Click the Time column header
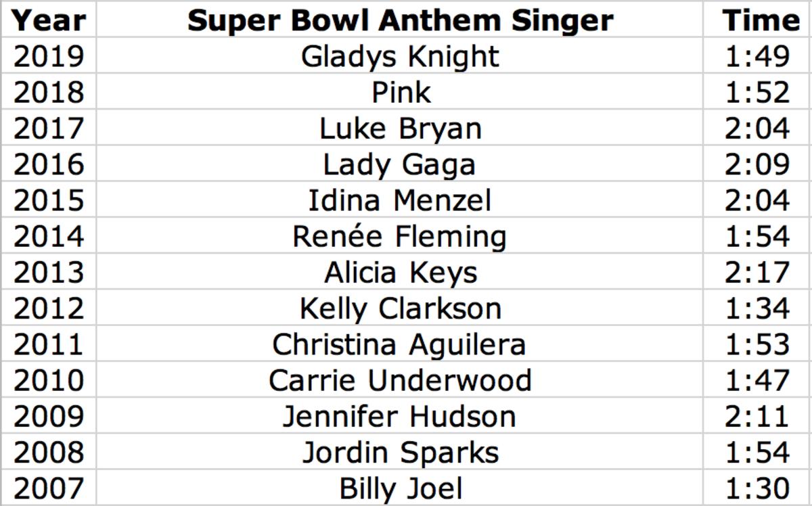The width and height of the screenshot is (812, 506). pos(761,20)
